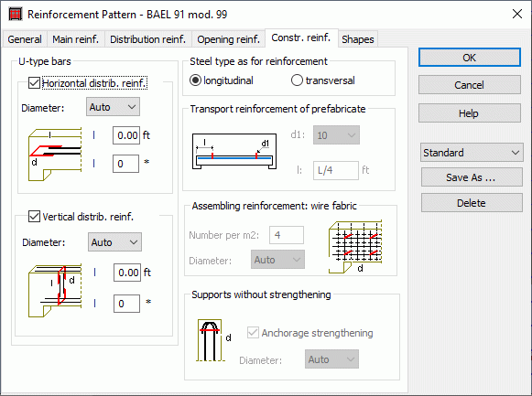Choose the longitudinal steel type option
This screenshot has width=532, height=396.
(x=195, y=80)
